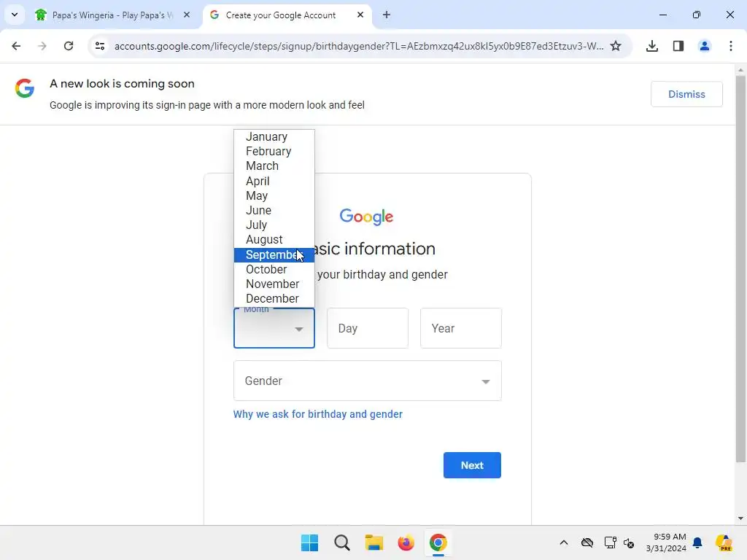The height and width of the screenshot is (560, 747).
Task: Launch Firefox from the taskbar
Action: point(406,542)
